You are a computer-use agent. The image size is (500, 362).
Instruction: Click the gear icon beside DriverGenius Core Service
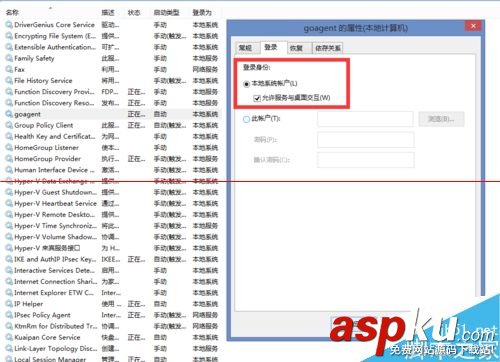point(9,25)
